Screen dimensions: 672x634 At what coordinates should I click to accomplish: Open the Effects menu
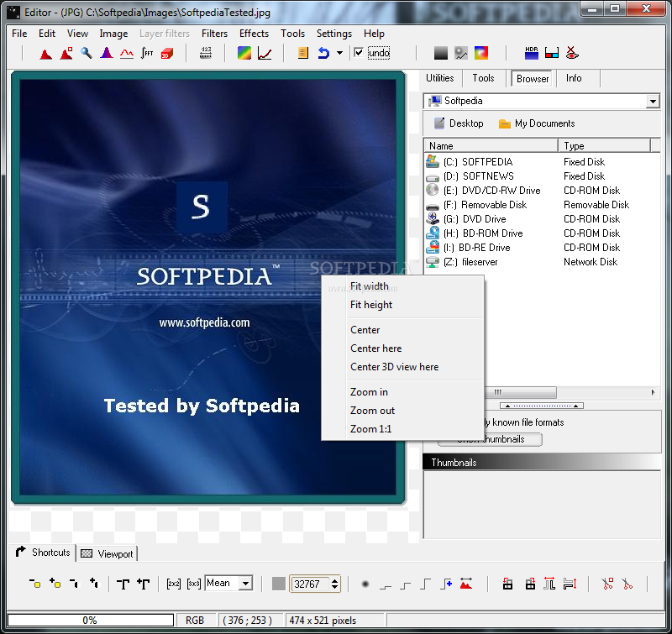pos(254,34)
